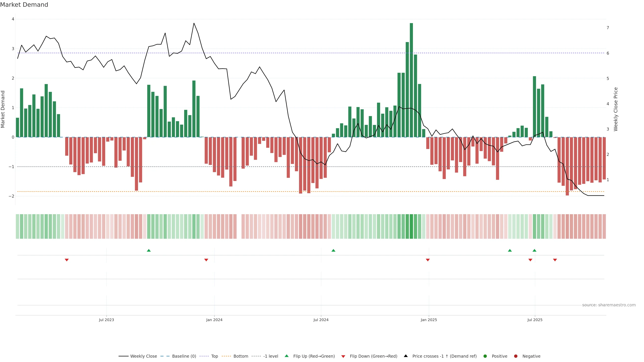Click the green flip-up marker after Jul 2024
Screen dimensions: 644x362
pyautogui.click(x=333, y=250)
